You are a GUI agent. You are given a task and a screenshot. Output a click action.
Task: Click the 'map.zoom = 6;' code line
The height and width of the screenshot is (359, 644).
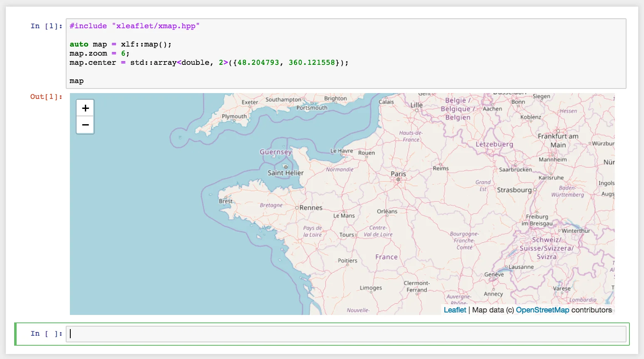(x=99, y=54)
